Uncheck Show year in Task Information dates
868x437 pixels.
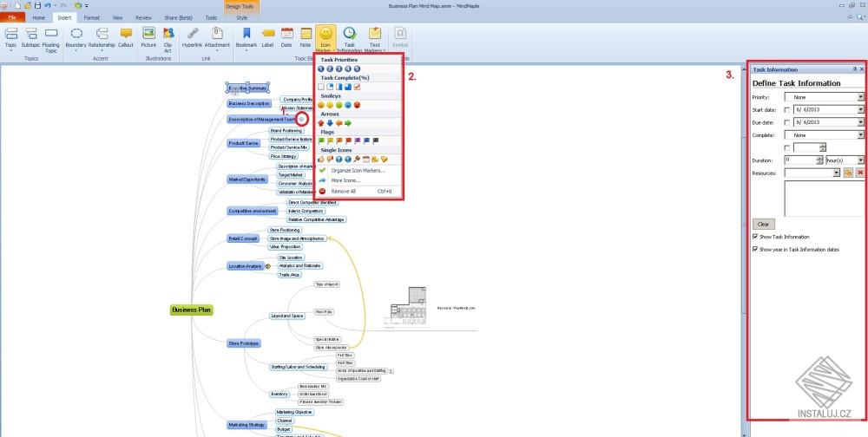click(x=756, y=250)
